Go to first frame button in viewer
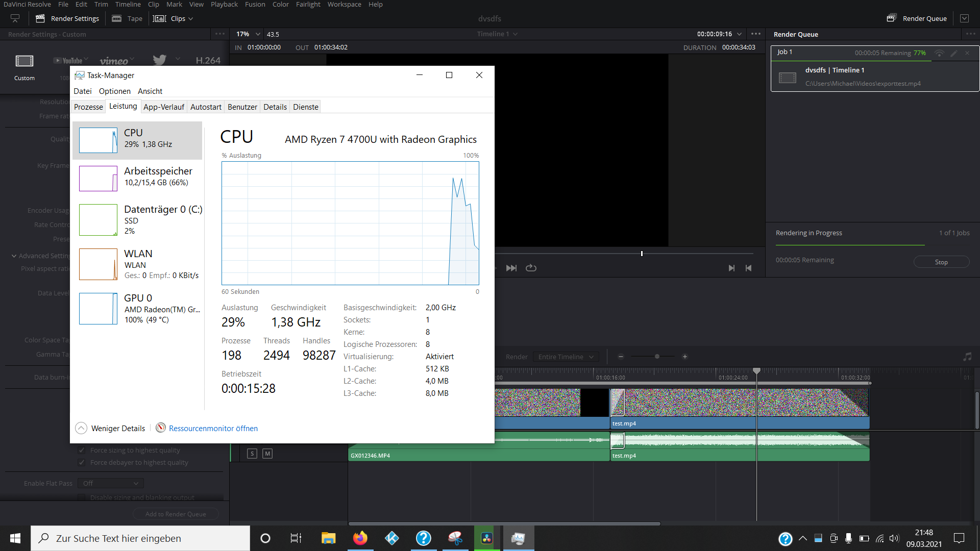 click(x=749, y=268)
